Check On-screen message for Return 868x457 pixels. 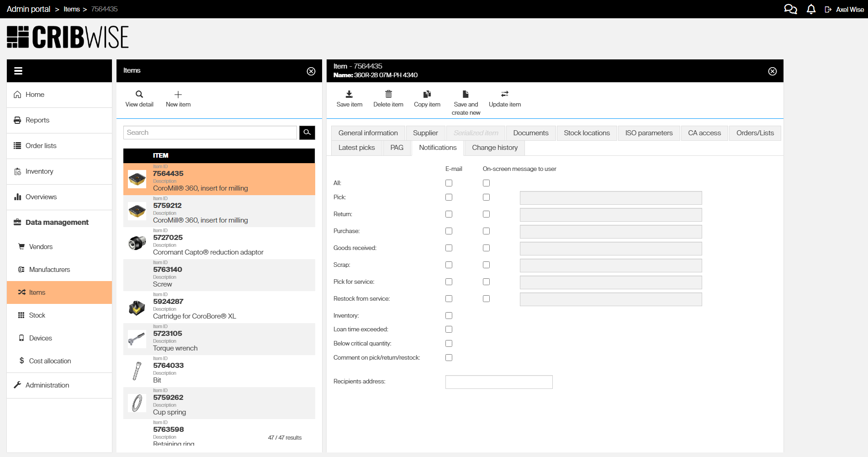tap(486, 214)
